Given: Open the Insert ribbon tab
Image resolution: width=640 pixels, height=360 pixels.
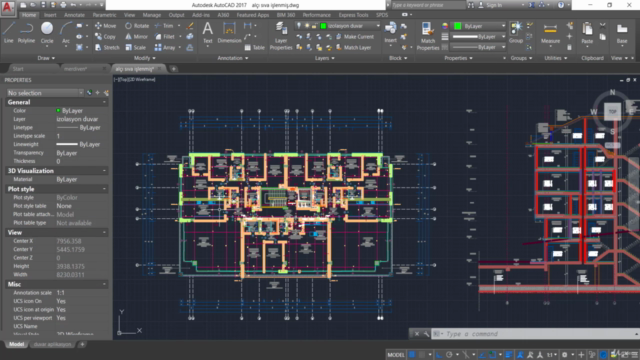Looking at the screenshot, I should (x=50, y=15).
